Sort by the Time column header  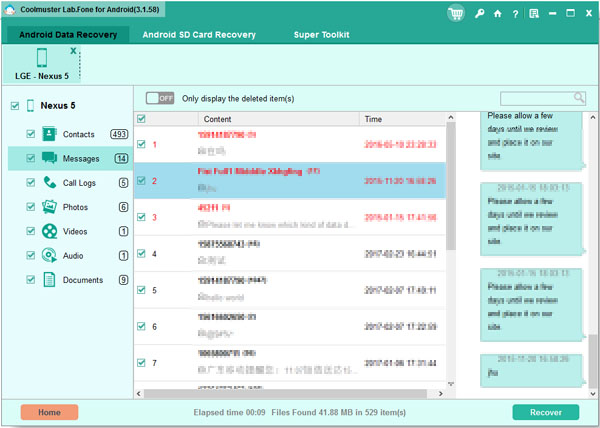pos(402,119)
